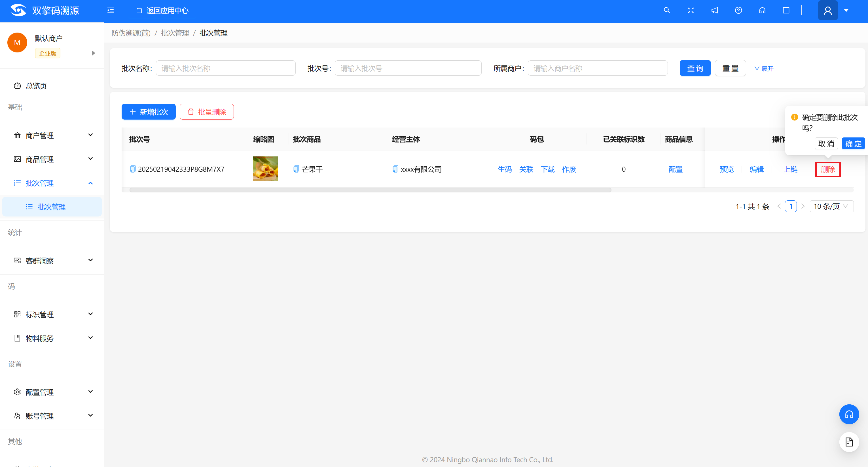
Task: Expand the 客群洞察 menu
Action: (52, 260)
